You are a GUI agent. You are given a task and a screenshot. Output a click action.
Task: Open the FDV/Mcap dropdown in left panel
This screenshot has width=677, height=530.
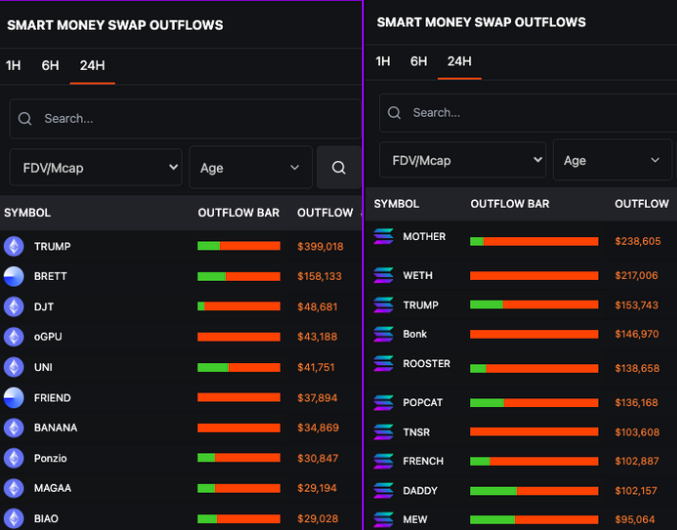[x=96, y=167]
